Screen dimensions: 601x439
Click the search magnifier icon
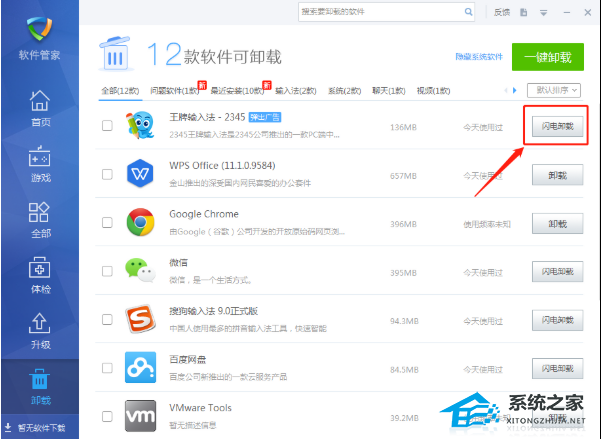pyautogui.click(x=468, y=12)
